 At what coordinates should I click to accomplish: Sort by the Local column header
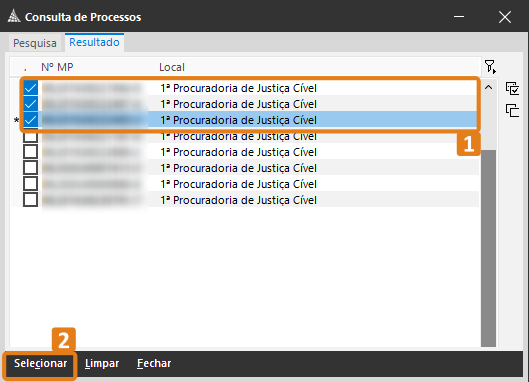172,67
